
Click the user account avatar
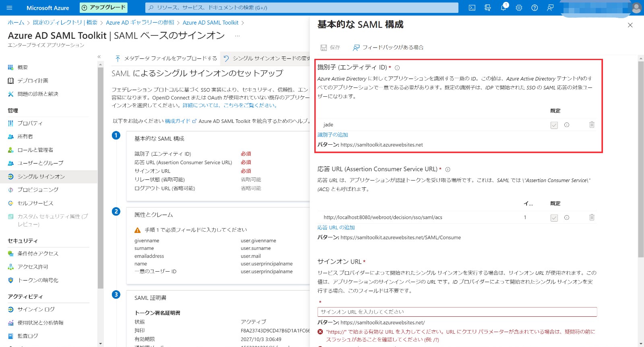click(x=636, y=8)
